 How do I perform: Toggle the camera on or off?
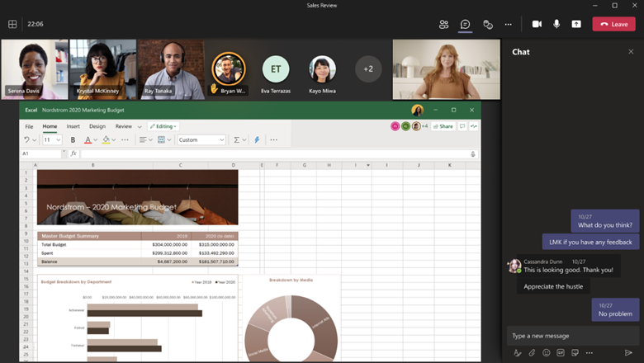[x=537, y=24]
